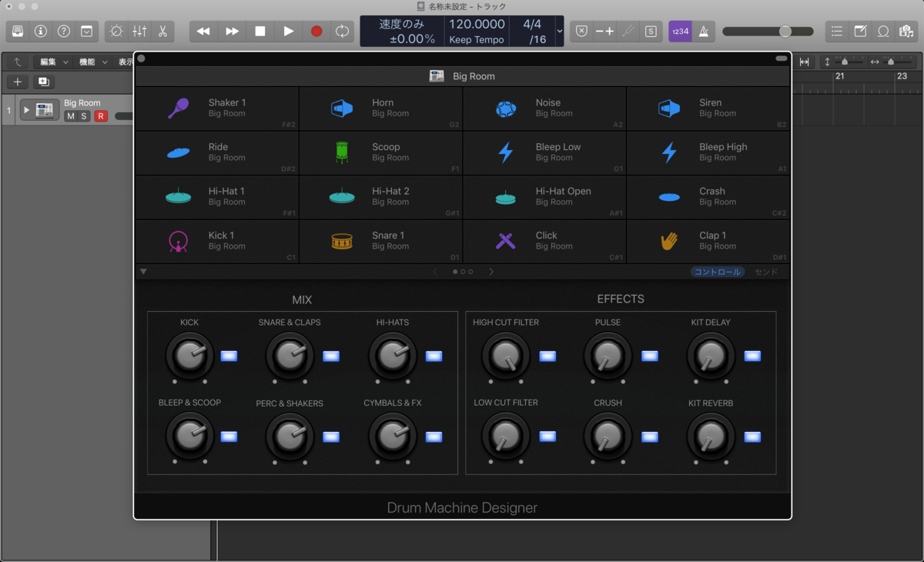The image size is (924, 562).
Task: Start recording with the red Record button
Action: tap(316, 32)
